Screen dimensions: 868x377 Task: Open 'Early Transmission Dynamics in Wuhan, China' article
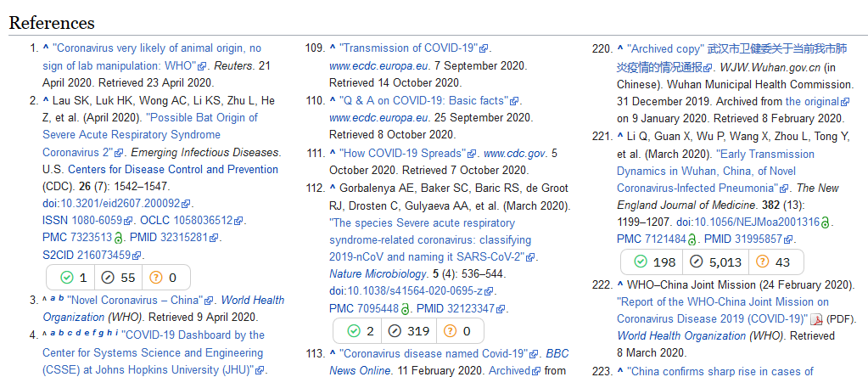click(x=716, y=171)
